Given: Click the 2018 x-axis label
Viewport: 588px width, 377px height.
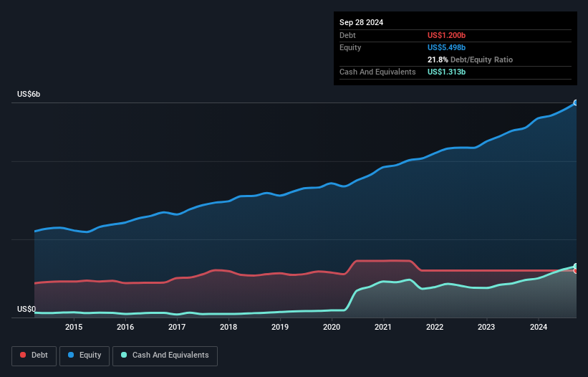Looking at the screenshot, I should coord(228,328).
